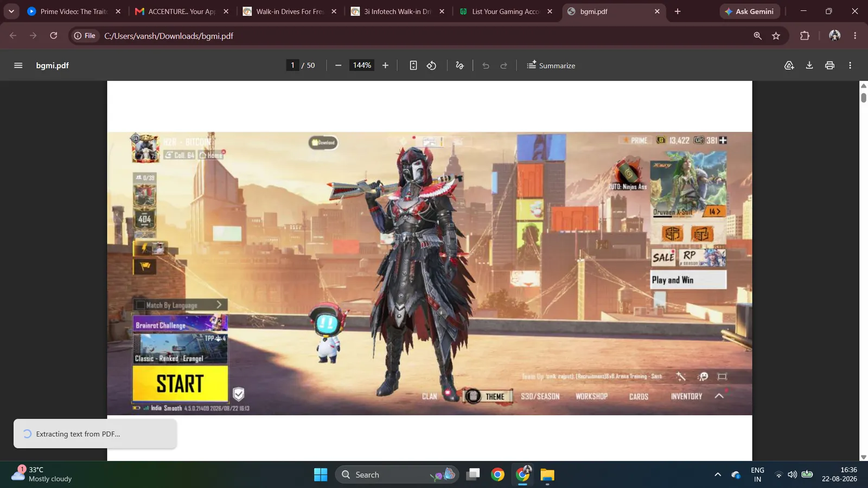This screenshot has height=488, width=868.
Task: Click Summarize in PDF toolbar
Action: [551, 65]
